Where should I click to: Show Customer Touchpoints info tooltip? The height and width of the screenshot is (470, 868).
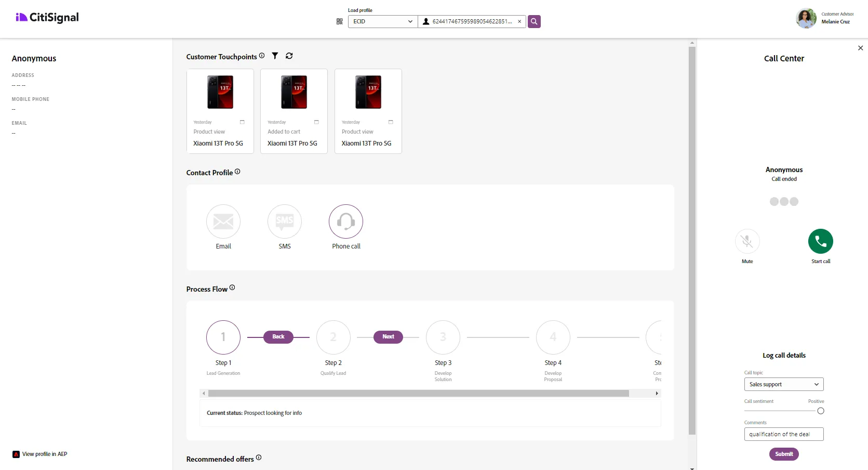[262, 55]
